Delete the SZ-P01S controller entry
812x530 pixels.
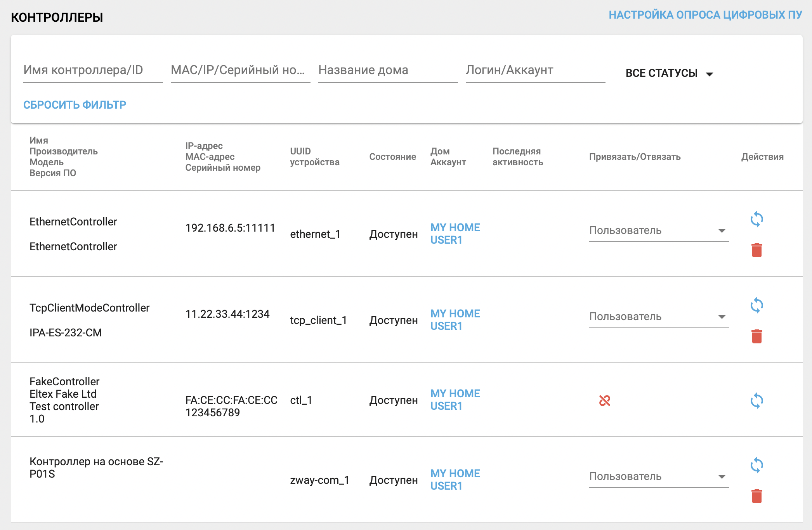(756, 496)
